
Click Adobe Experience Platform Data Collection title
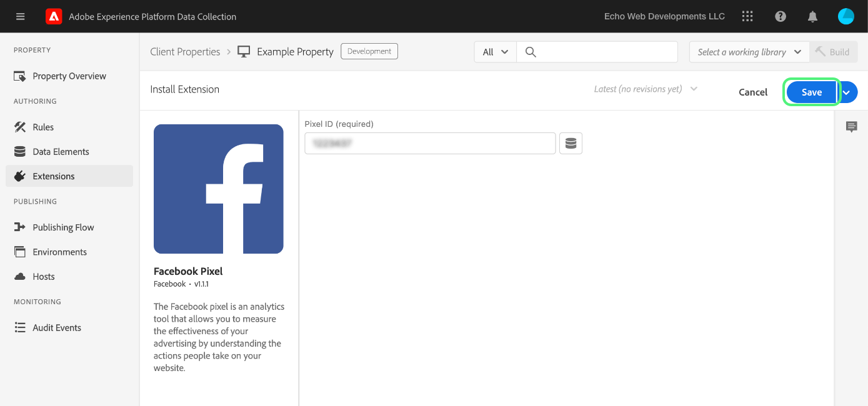(x=152, y=17)
